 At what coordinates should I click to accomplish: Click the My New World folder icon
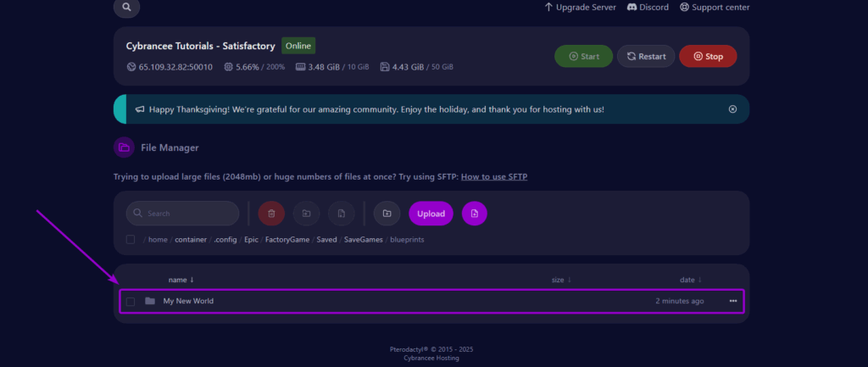tap(149, 301)
